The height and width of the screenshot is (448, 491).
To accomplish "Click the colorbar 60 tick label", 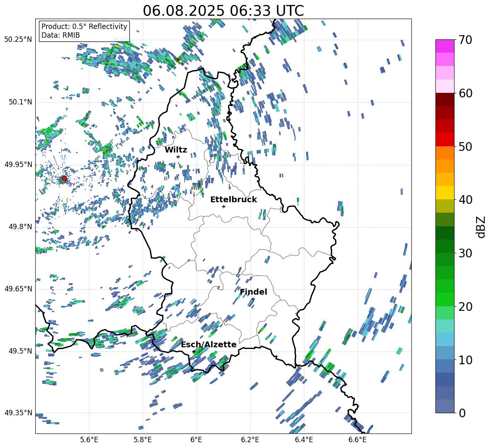I will coord(465,93).
